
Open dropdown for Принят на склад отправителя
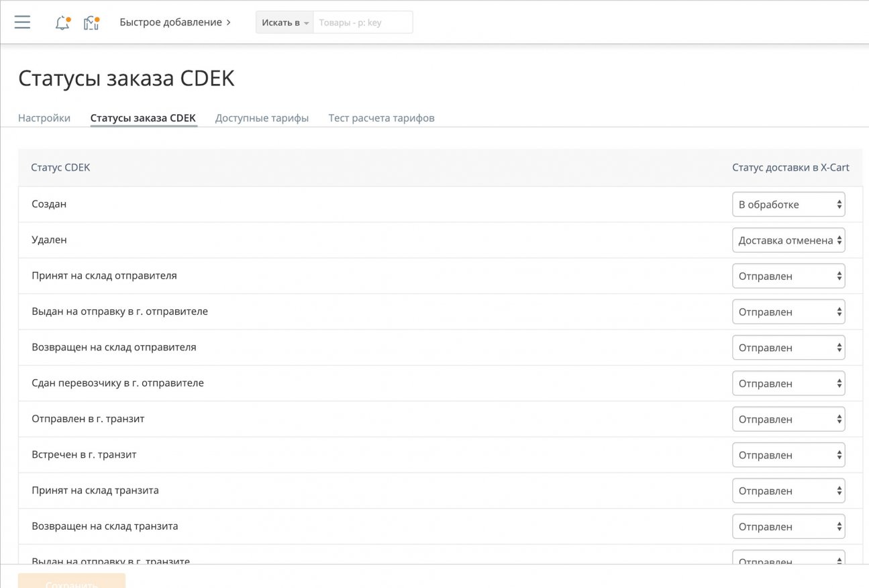pos(788,275)
